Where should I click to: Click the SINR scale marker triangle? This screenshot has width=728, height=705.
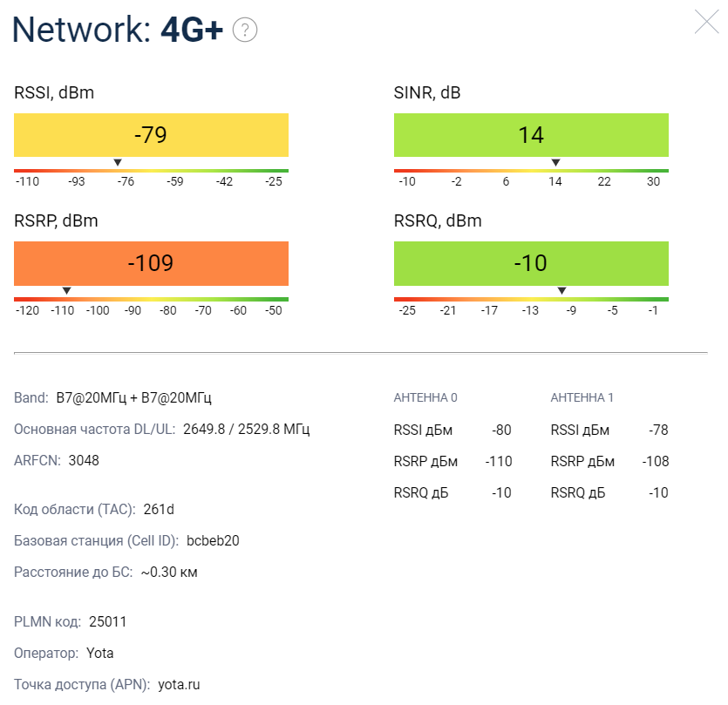(x=555, y=162)
